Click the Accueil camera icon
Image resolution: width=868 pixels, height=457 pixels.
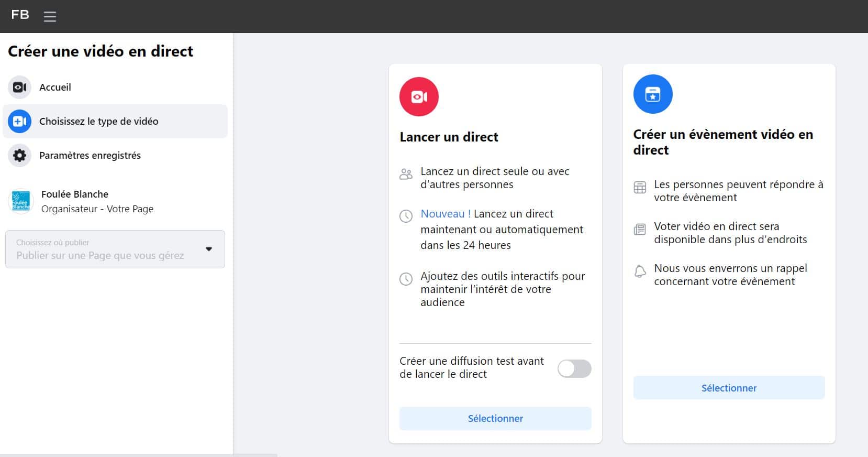(x=19, y=88)
